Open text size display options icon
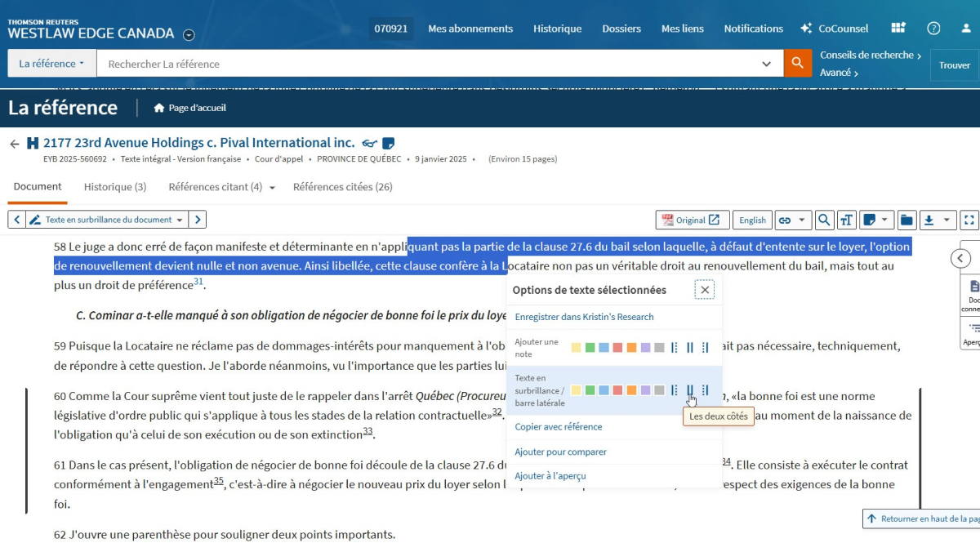 [x=847, y=220]
